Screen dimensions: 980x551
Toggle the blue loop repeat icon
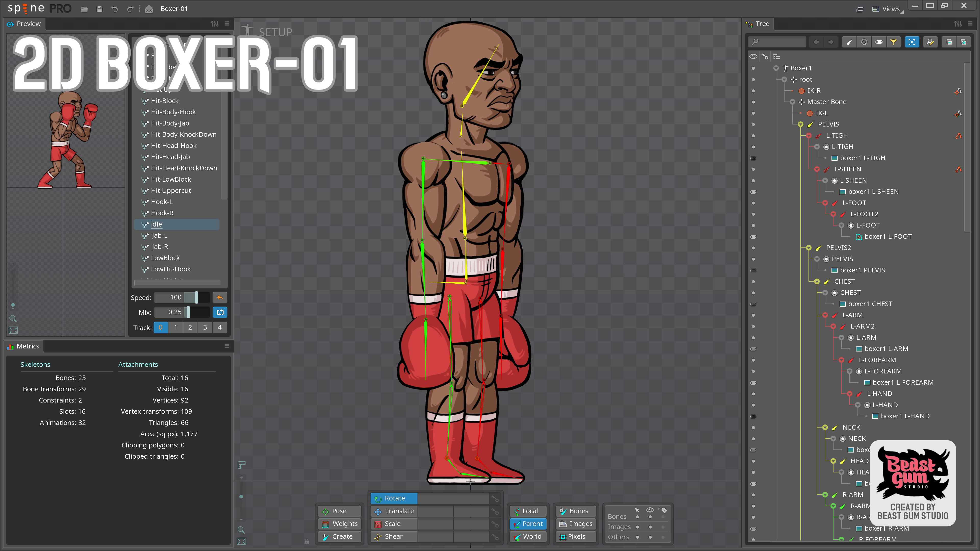219,312
